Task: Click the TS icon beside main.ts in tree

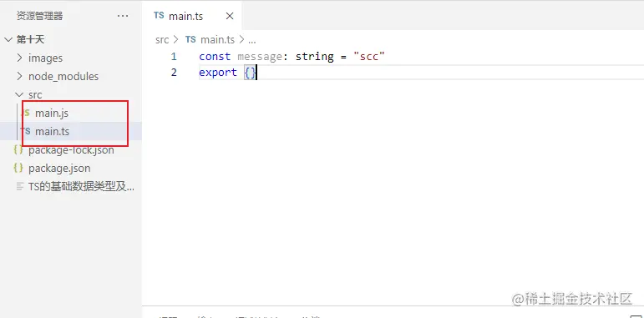Action: (x=26, y=131)
